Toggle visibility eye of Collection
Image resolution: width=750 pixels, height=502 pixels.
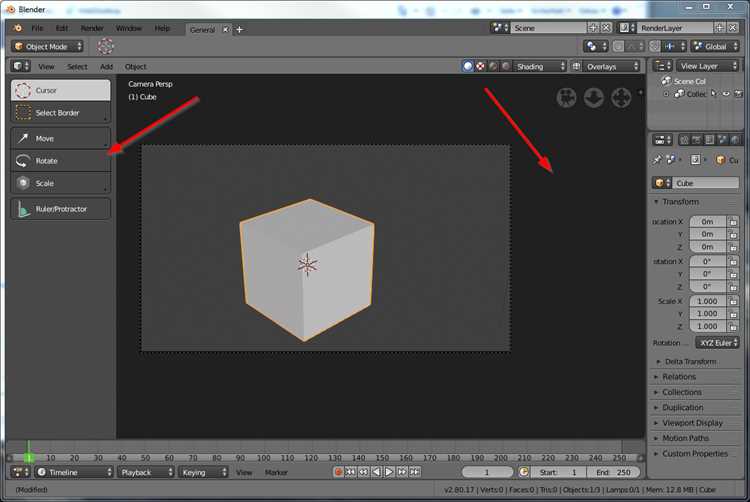726,94
